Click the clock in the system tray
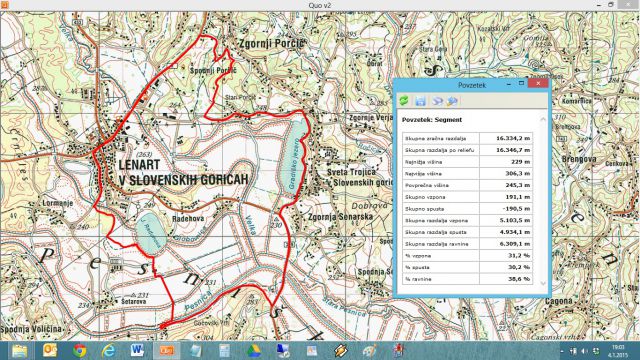This screenshot has width=640, height=360. (619, 351)
